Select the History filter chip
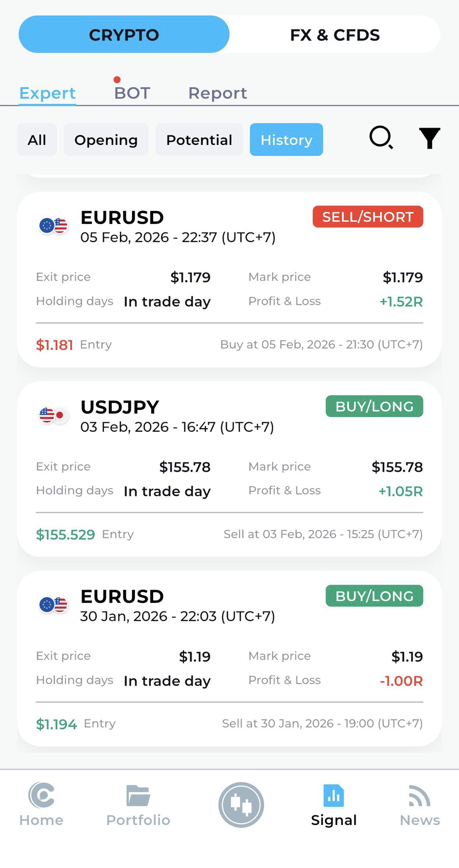 286,140
